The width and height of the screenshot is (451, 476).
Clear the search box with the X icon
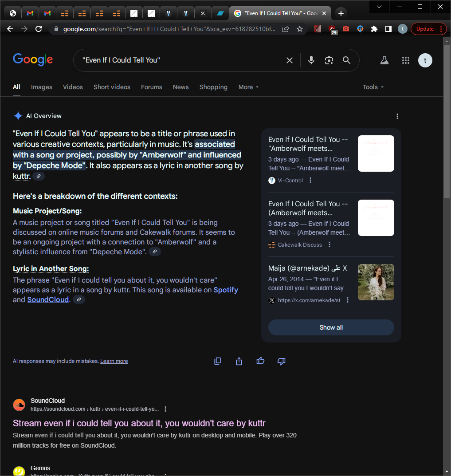(290, 60)
